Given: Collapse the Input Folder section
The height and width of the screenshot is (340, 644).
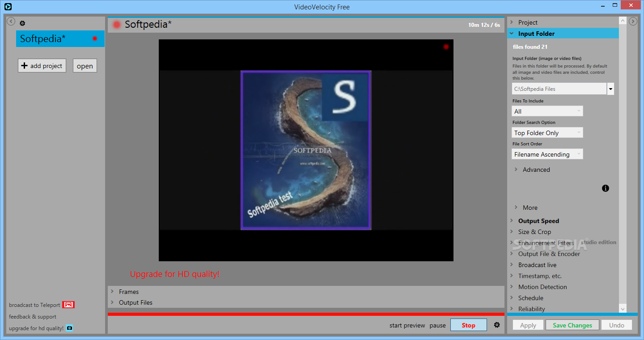Looking at the screenshot, I should (563, 34).
